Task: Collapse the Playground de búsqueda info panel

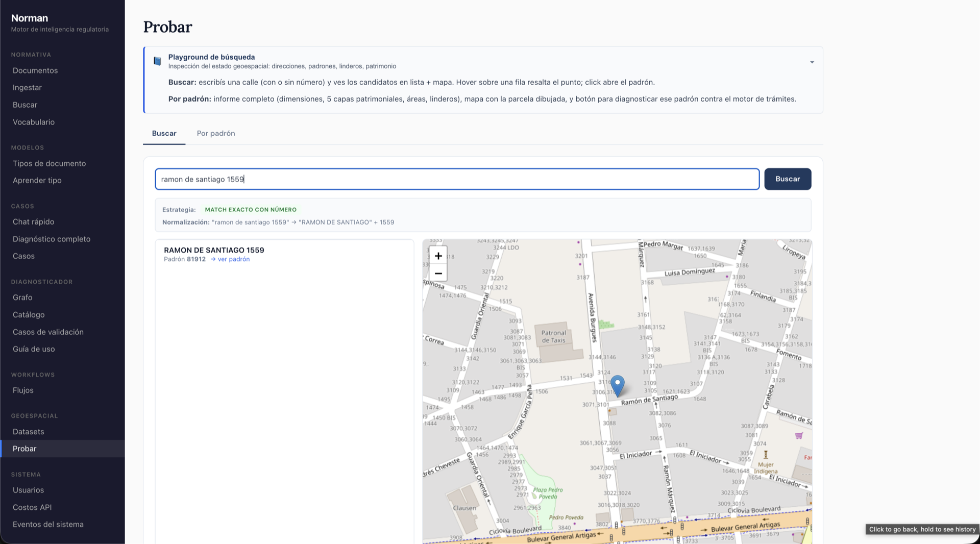Action: pos(812,62)
